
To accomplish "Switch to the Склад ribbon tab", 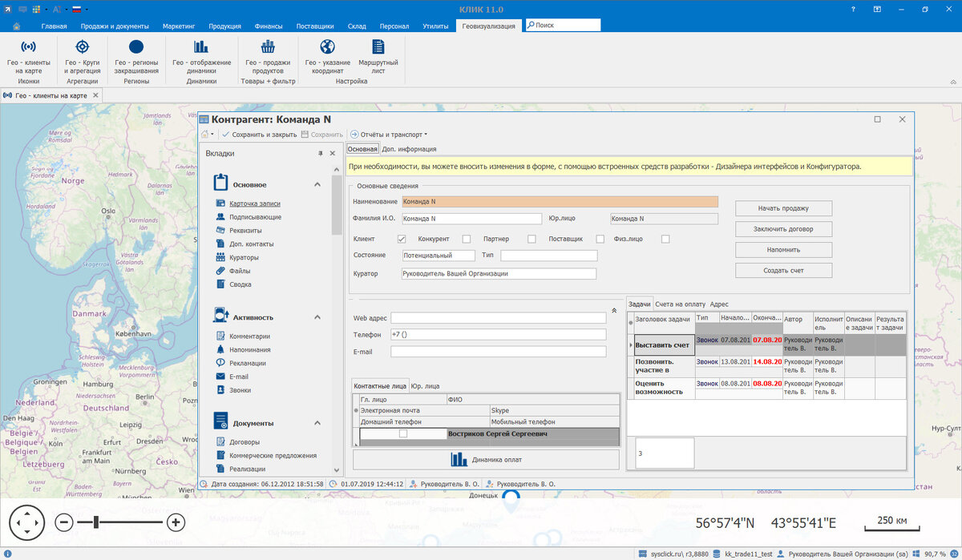I will 357,26.
